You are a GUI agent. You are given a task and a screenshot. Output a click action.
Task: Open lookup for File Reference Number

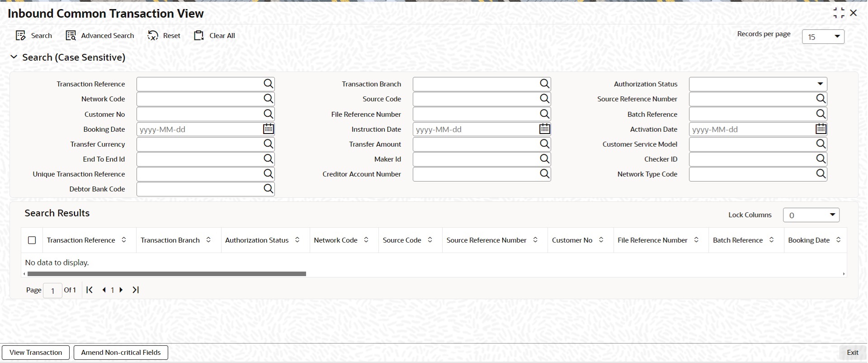click(x=545, y=114)
